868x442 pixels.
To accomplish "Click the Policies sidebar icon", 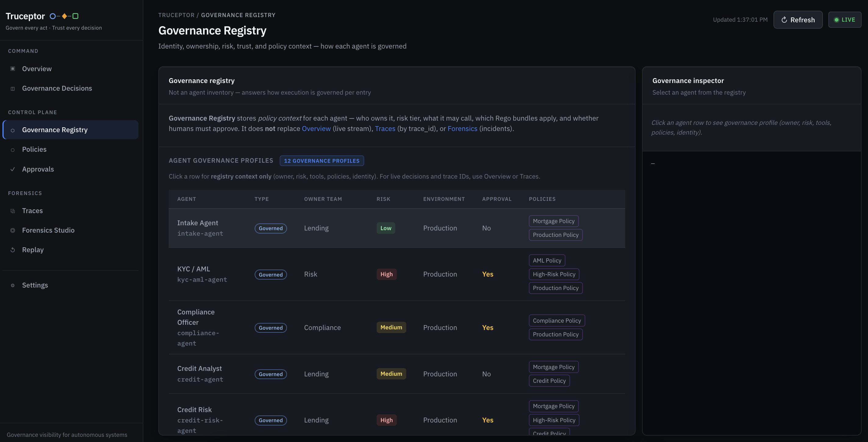I will (13, 150).
